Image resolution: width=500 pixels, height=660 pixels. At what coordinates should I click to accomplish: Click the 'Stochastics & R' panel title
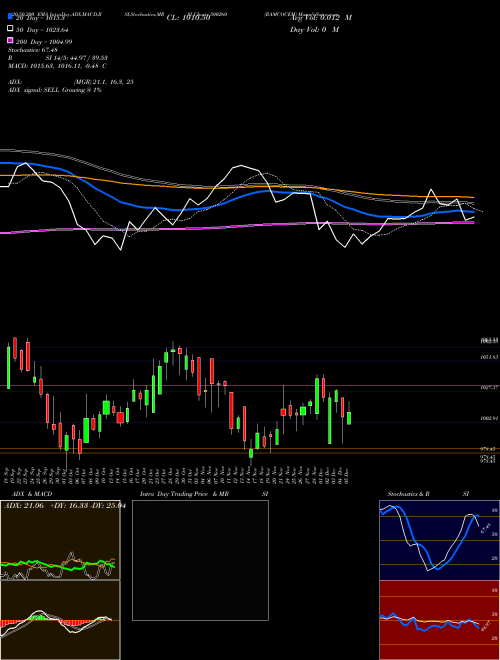[x=408, y=494]
